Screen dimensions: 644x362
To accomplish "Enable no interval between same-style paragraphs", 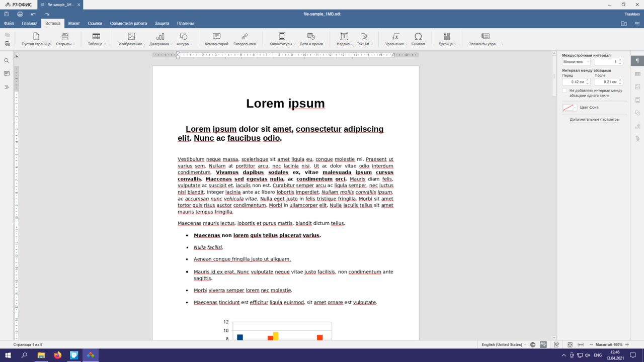I will point(565,90).
